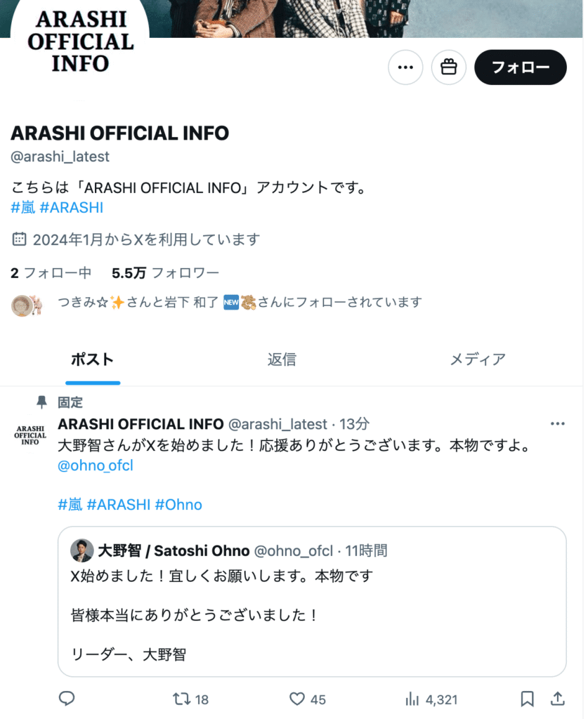Viewport: 588px width, 719px height.
Task: Open the #嵐 hashtag in bio
Action: tap(23, 208)
